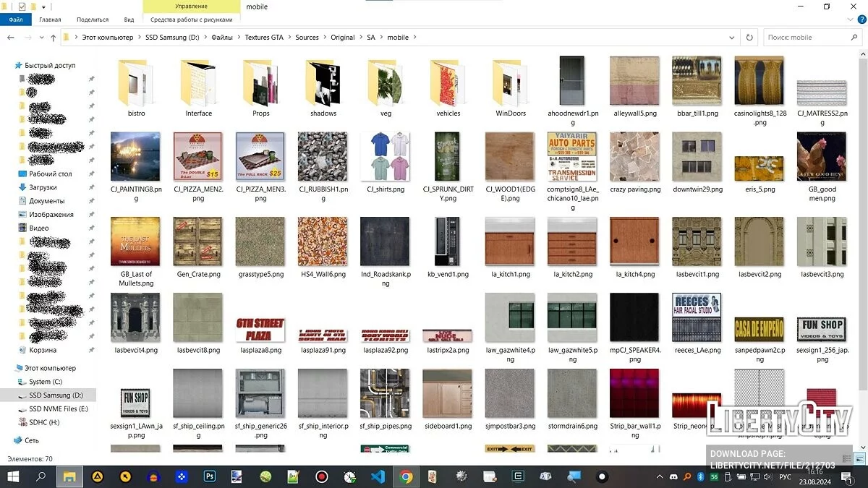Screen dimensions: 868x488
Task: Click the Поиск: mobile search field
Action: click(803, 38)
